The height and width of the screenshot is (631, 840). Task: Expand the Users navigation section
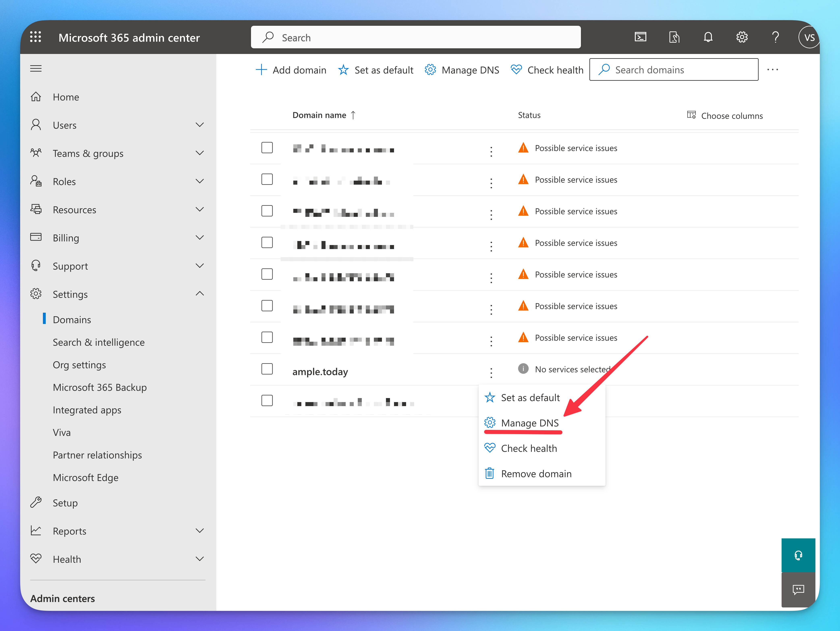[199, 125]
